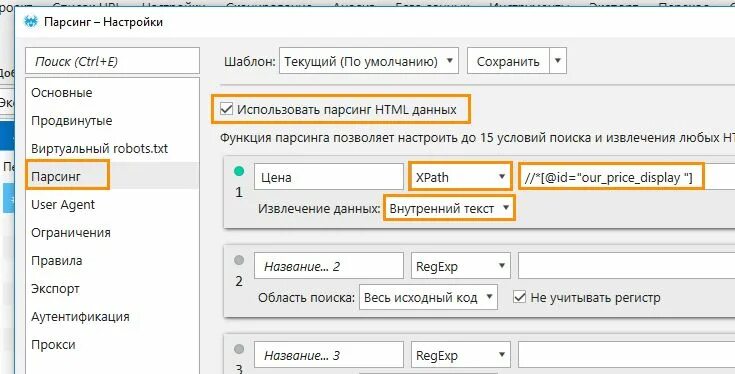The image size is (735, 374).
Task: Open Аутентификация settings section
Action: click(x=112, y=317)
